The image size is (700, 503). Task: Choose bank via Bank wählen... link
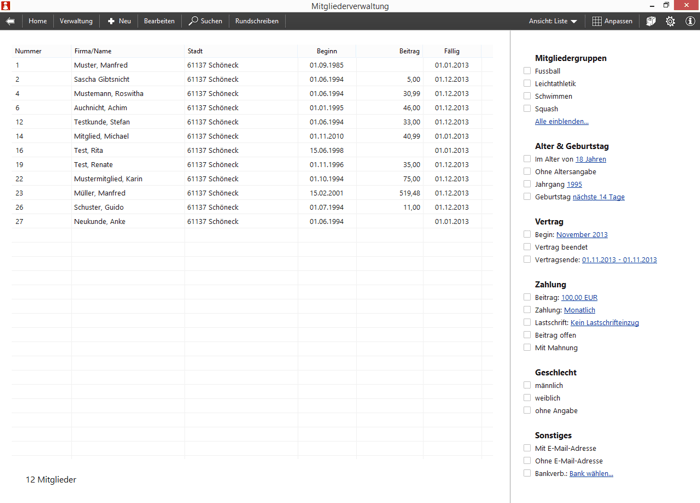(x=591, y=474)
